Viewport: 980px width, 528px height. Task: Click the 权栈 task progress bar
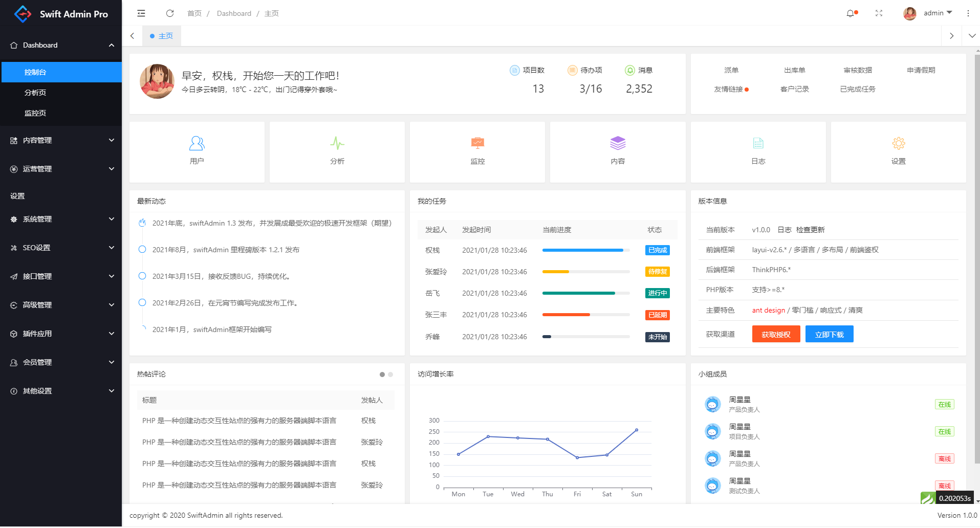[585, 250]
